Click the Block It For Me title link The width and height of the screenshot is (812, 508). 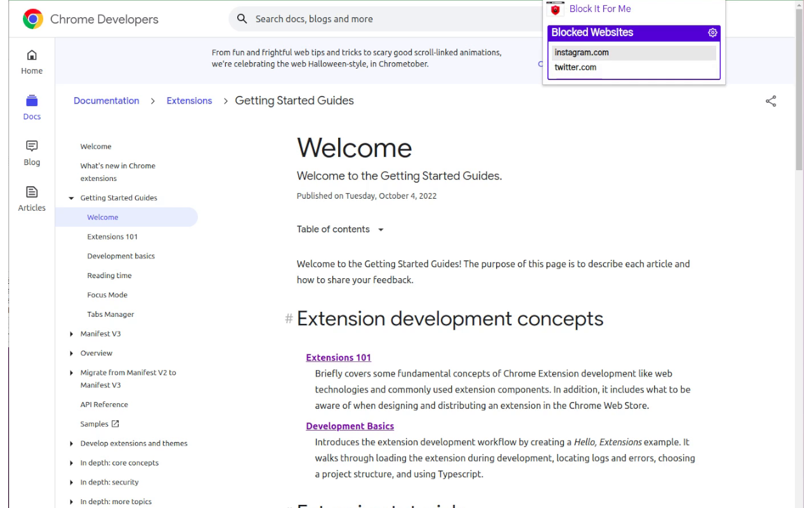(x=600, y=9)
